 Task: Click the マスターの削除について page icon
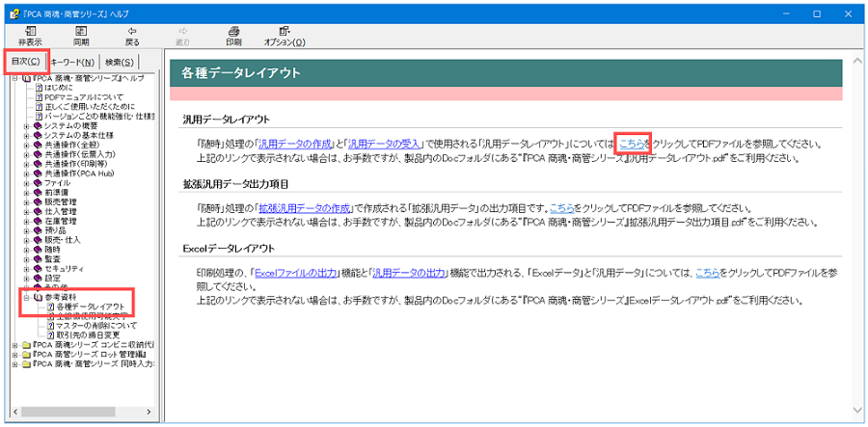click(x=51, y=326)
